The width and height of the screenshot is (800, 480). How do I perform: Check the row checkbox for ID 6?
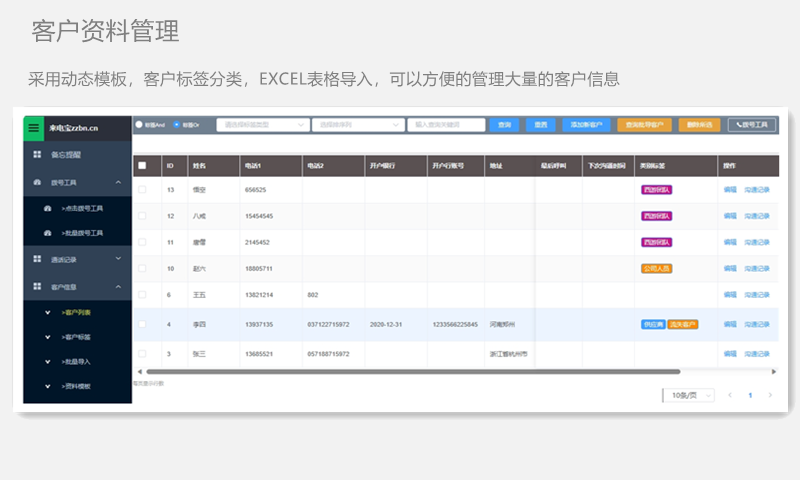click(x=142, y=295)
